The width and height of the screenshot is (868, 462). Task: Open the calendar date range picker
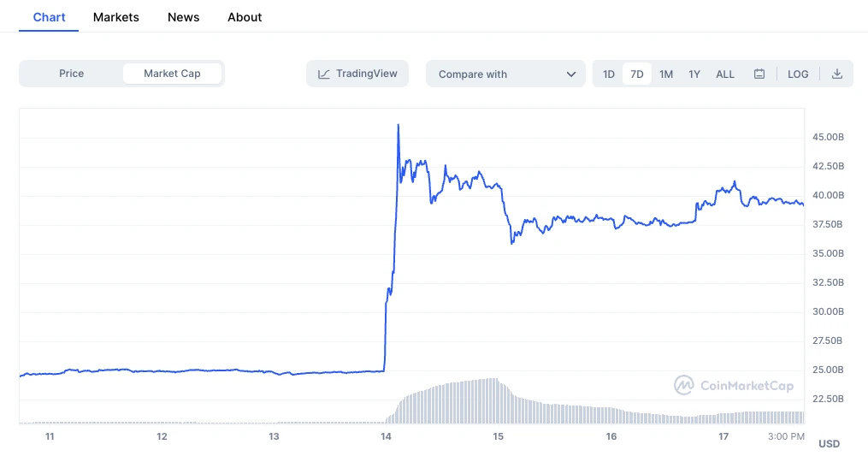coord(759,74)
